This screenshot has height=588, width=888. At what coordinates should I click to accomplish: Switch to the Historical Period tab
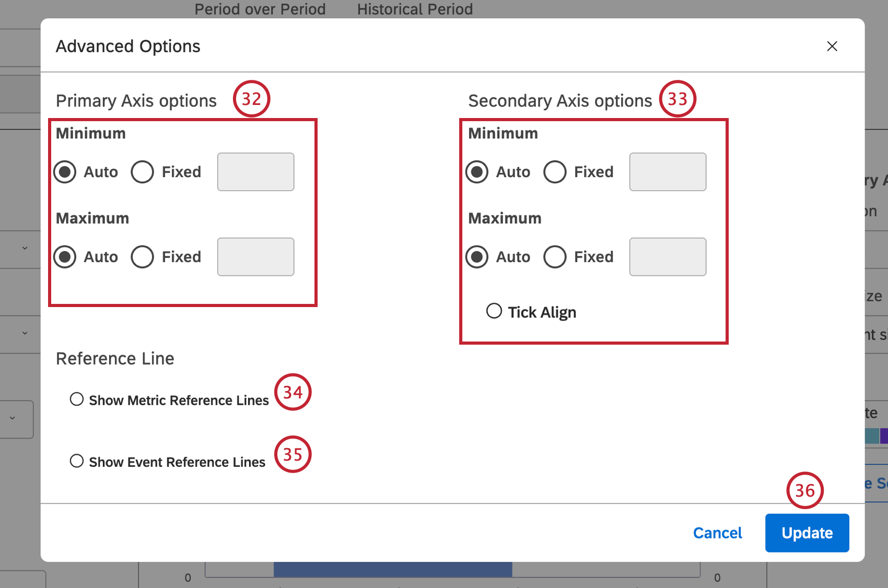[415, 9]
